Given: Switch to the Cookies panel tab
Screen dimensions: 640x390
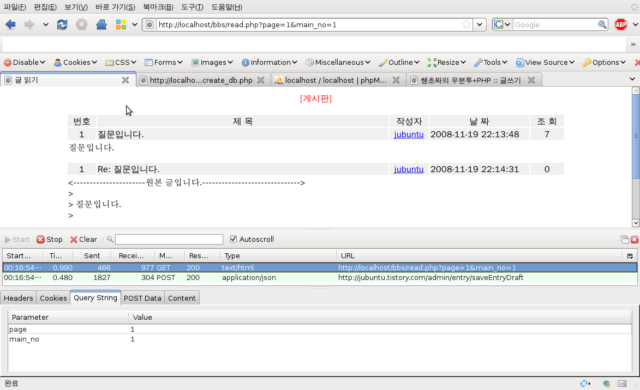Looking at the screenshot, I should tap(53, 298).
